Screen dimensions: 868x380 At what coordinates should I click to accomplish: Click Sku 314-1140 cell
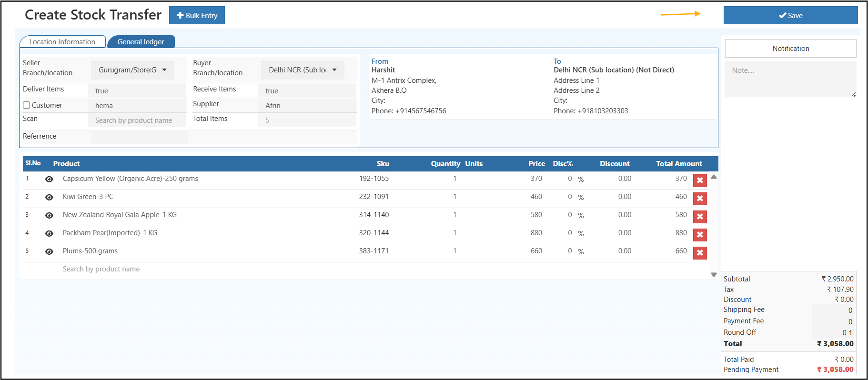tap(374, 215)
